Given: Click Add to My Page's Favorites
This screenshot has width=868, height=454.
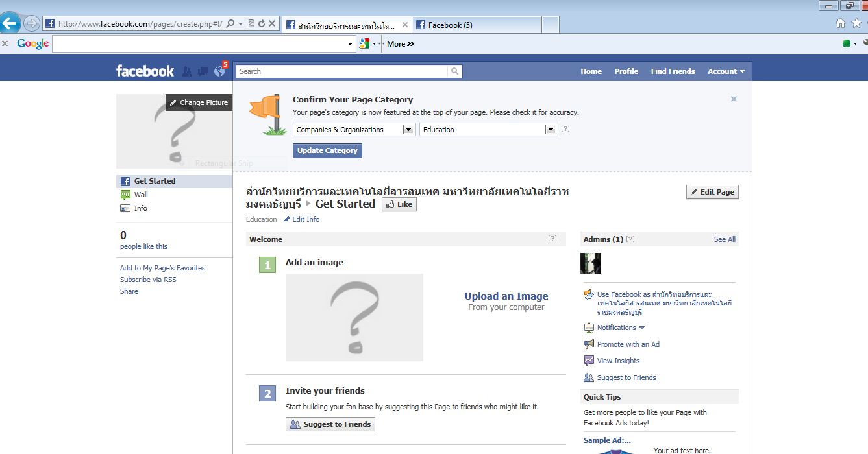Looking at the screenshot, I should pyautogui.click(x=162, y=268).
